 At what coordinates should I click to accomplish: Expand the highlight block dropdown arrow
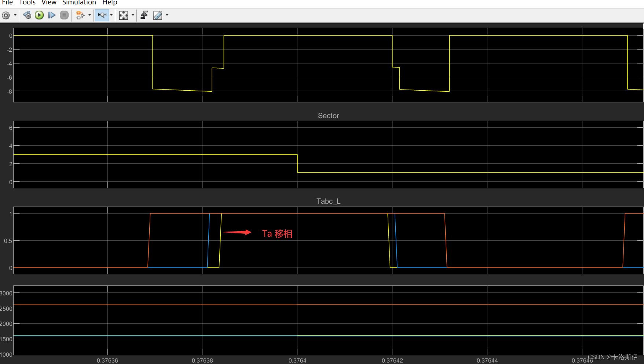point(89,15)
